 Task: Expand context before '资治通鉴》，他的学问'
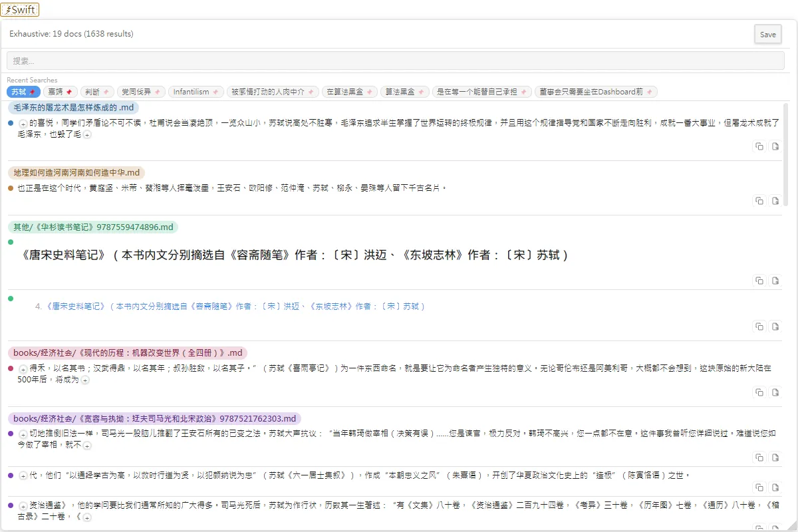pyautogui.click(x=23, y=506)
